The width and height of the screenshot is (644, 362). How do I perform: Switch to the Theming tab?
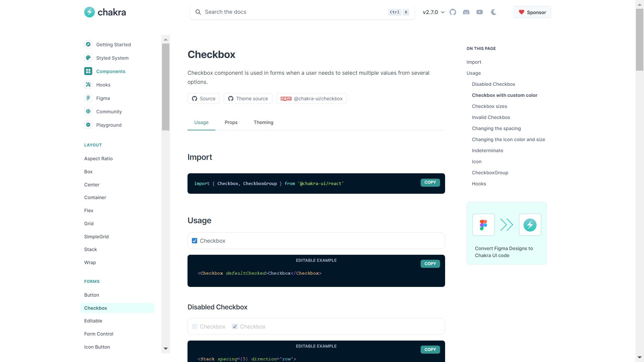click(264, 122)
